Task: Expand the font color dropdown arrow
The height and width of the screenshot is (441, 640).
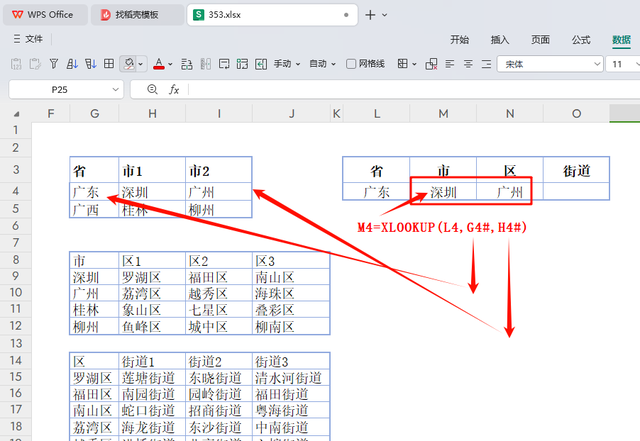Action: coord(170,64)
